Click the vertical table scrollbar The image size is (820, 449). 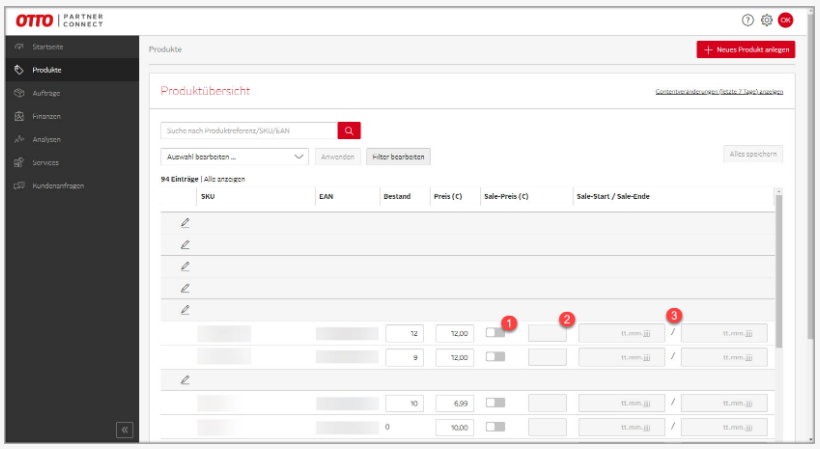779,271
